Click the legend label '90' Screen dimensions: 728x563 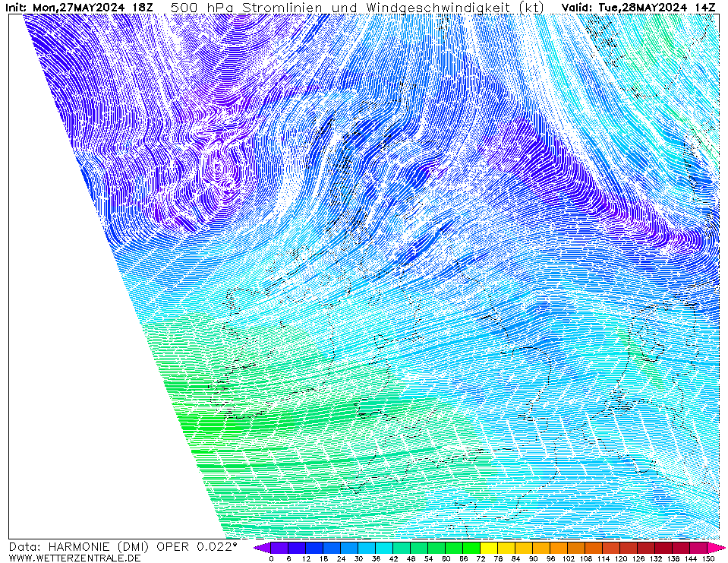click(x=533, y=558)
